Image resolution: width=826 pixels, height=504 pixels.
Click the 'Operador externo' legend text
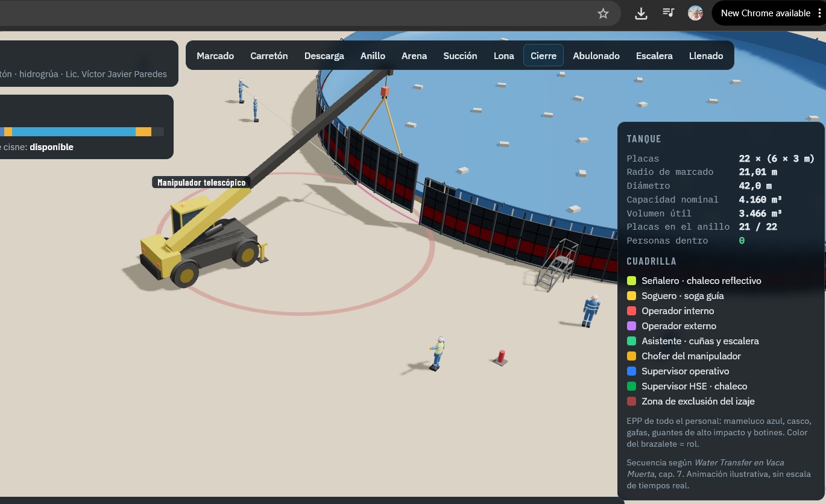(x=679, y=326)
